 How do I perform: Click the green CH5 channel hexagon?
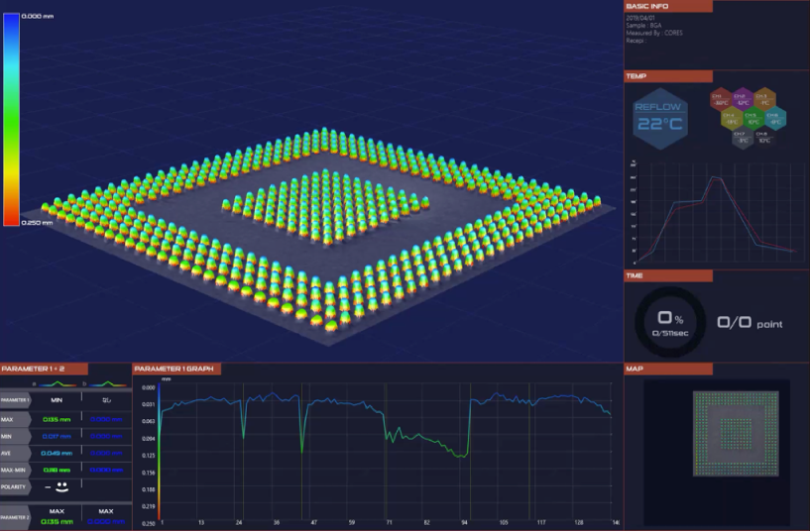[x=752, y=119]
